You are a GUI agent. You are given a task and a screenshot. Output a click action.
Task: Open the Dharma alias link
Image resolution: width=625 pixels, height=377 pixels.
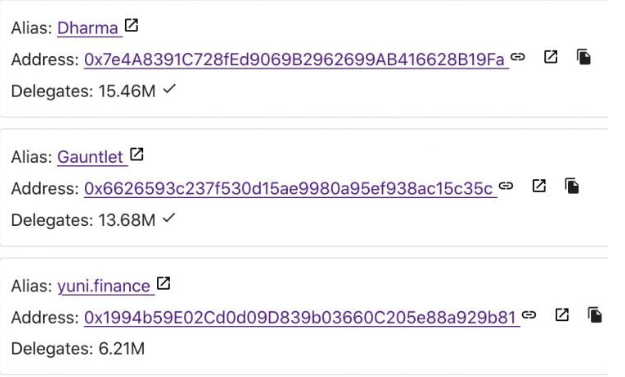88,28
